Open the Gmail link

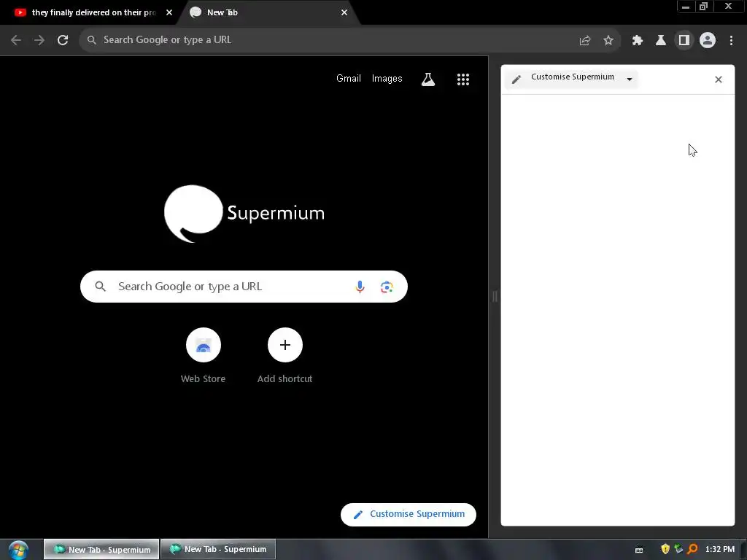[349, 79]
